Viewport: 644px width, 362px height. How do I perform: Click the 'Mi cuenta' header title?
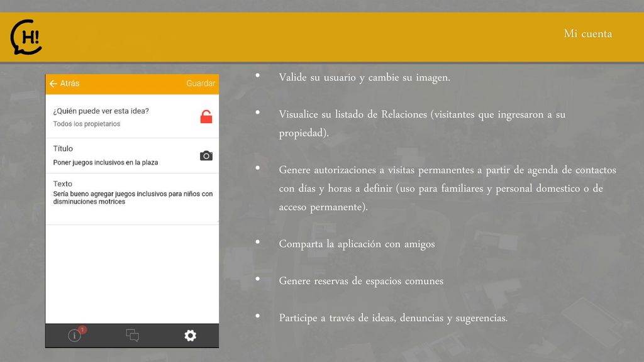[x=588, y=34]
